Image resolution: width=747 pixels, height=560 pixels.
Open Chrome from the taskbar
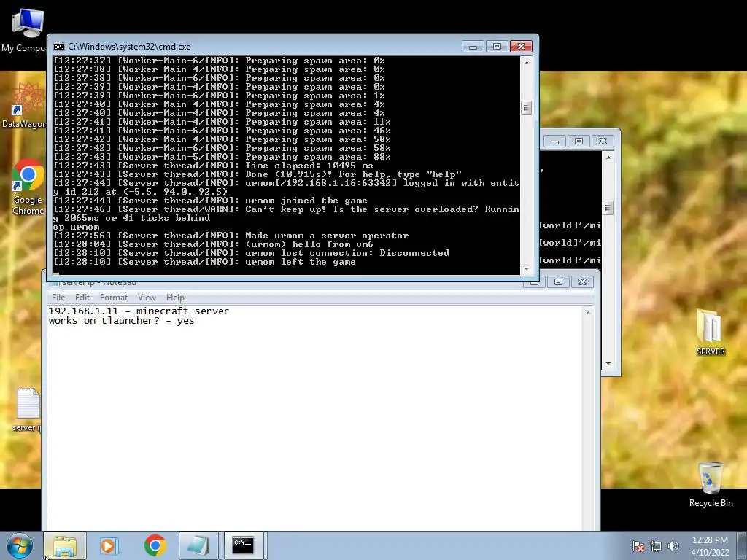(155, 545)
